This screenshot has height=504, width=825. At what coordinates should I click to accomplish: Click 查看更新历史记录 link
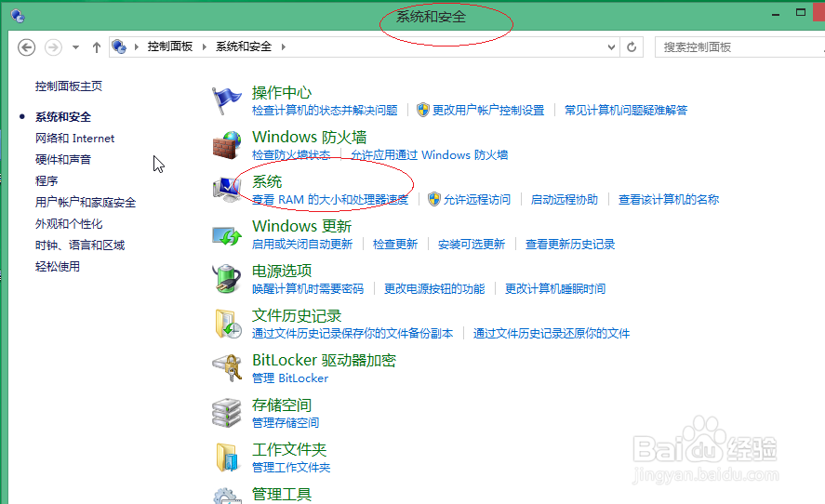(x=570, y=245)
